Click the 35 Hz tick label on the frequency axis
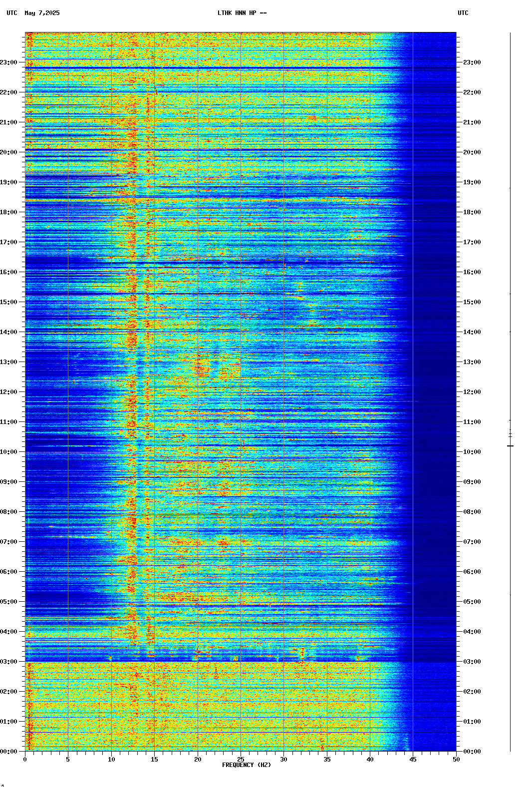The image size is (532, 791). [x=327, y=760]
